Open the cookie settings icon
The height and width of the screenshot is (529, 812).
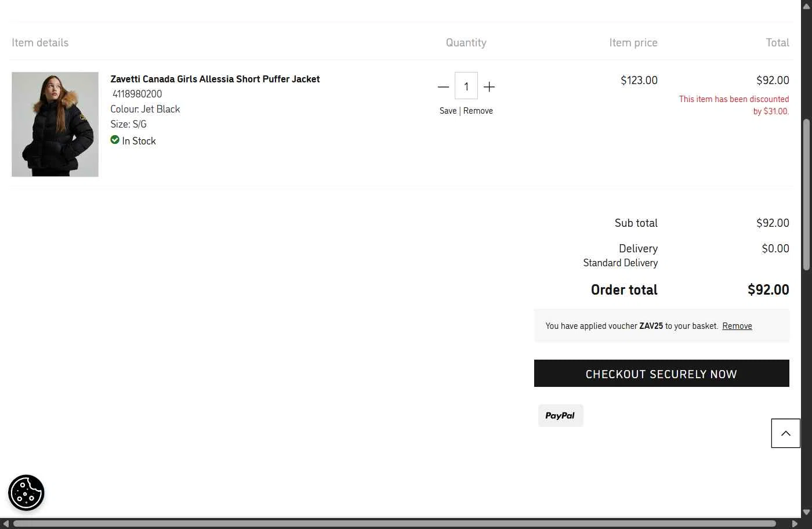coord(26,492)
